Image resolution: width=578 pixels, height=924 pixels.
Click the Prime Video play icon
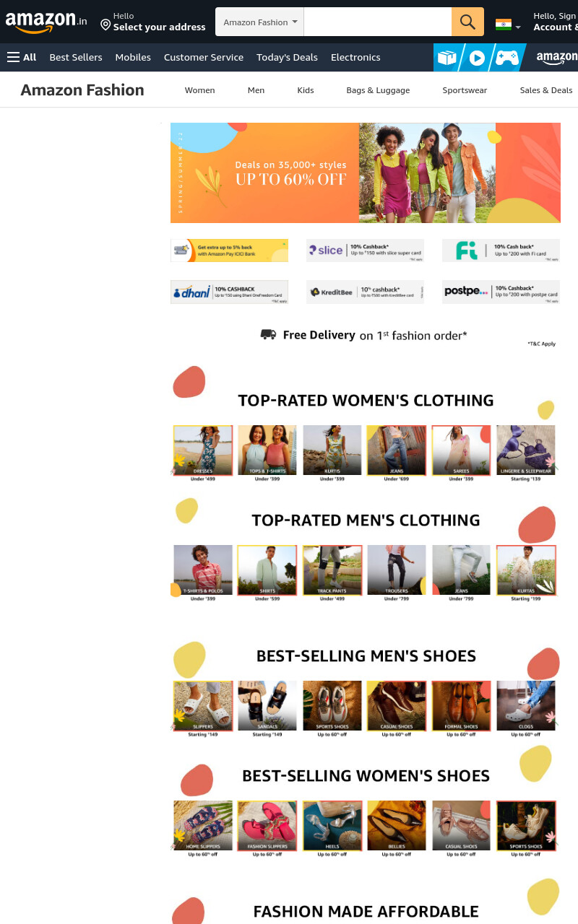477,58
